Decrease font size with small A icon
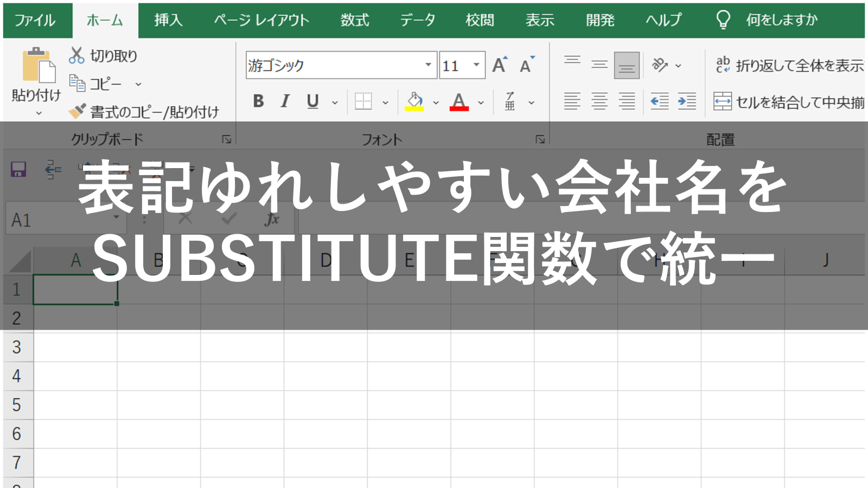The width and height of the screenshot is (868, 488). [x=527, y=65]
